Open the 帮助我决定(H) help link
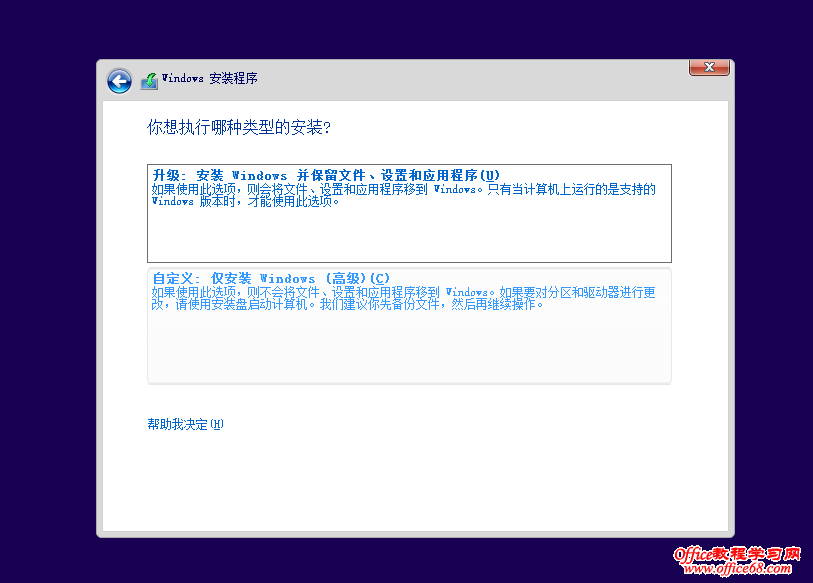The image size is (813, 583). tap(183, 424)
